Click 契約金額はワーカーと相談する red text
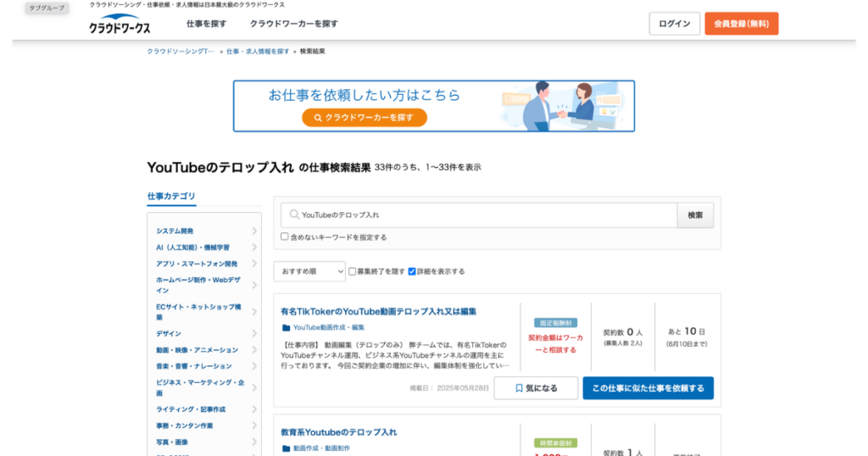 point(556,343)
